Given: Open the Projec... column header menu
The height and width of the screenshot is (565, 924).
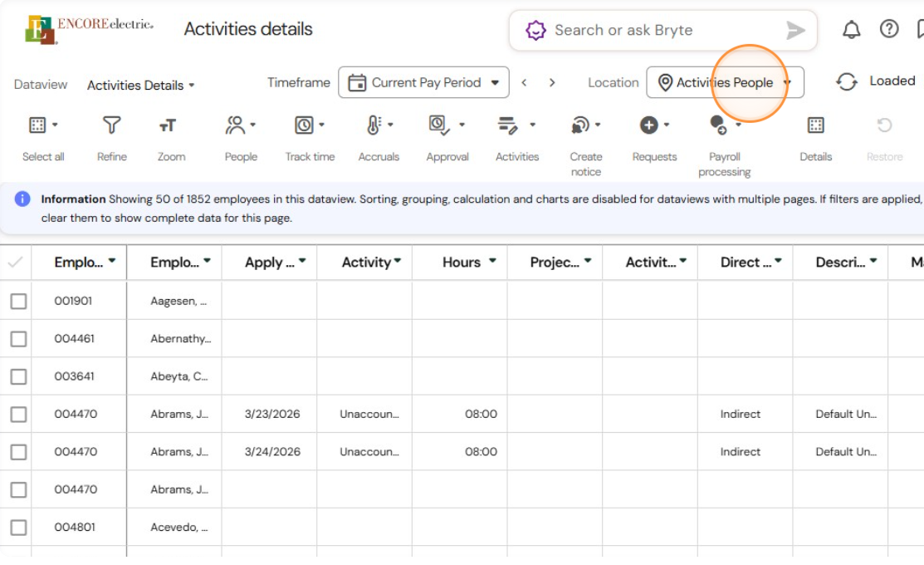Looking at the screenshot, I should [x=588, y=261].
